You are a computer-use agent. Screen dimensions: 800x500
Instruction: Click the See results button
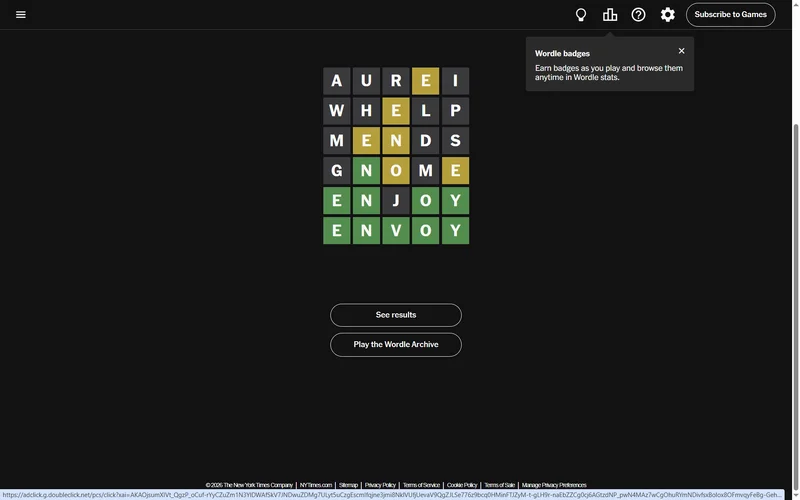(396, 315)
